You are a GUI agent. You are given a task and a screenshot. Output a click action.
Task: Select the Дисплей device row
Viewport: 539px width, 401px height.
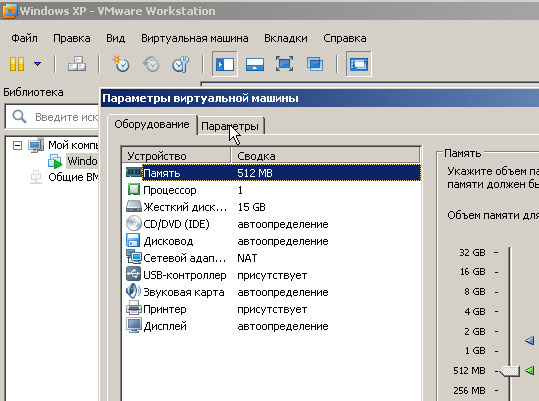pyautogui.click(x=271, y=326)
